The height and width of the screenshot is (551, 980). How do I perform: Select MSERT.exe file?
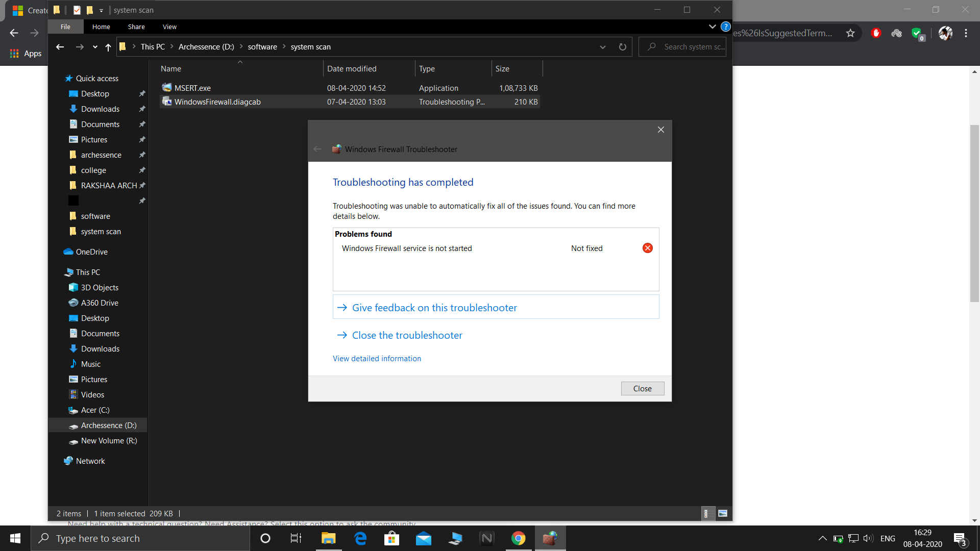coord(350,88)
